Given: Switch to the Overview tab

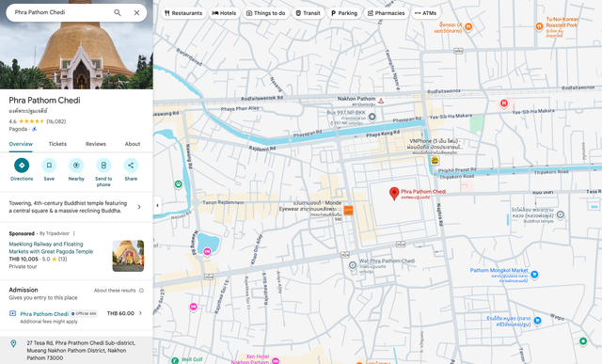Looking at the screenshot, I should point(21,144).
